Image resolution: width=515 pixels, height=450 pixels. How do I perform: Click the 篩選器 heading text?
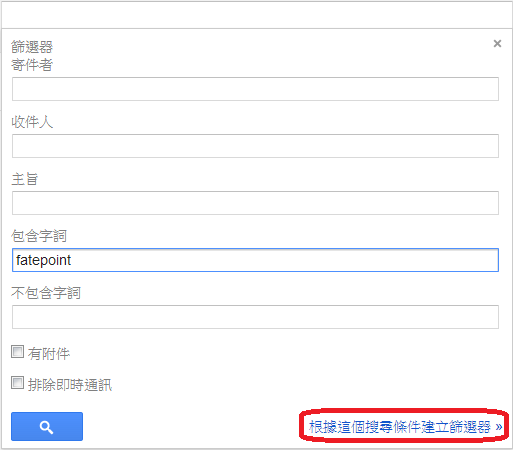point(32,47)
